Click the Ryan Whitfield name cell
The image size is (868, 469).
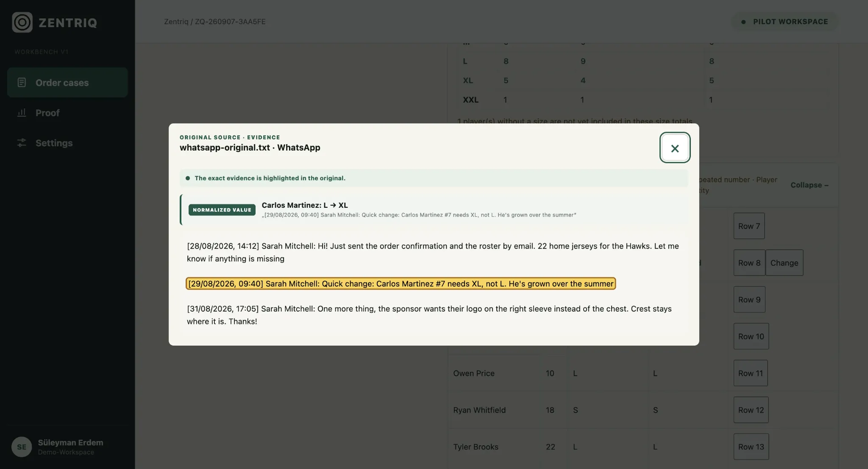479,410
